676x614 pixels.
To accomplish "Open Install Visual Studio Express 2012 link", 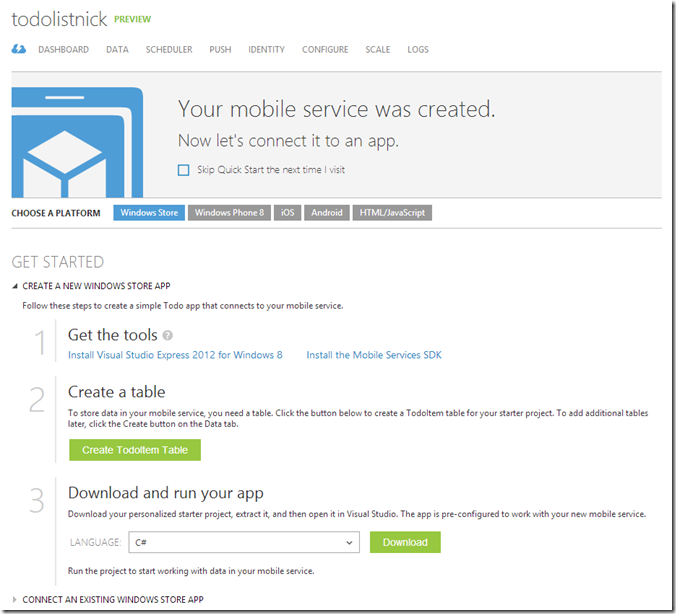I will 175,355.
